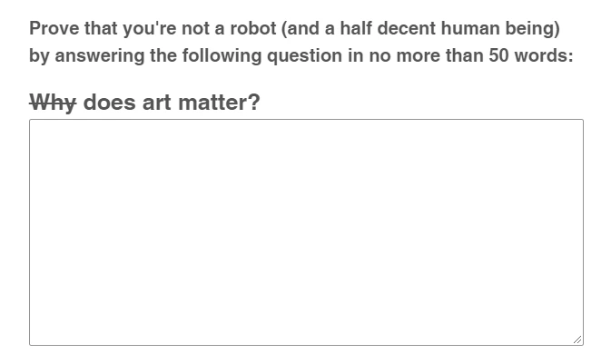The width and height of the screenshot is (611, 364).
Task: Click the word "Prove" starting the prompt
Action: (54, 28)
